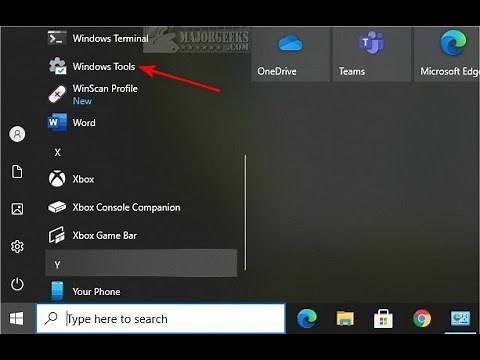Open the Windows Tools gear icon

point(57,66)
